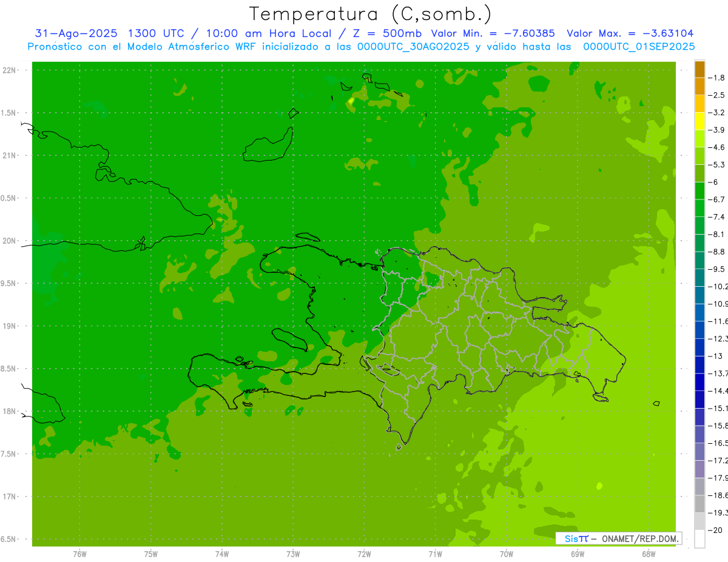Select the '0000UTC_30AGO2025' initialization timestamp

pyautogui.click(x=414, y=47)
